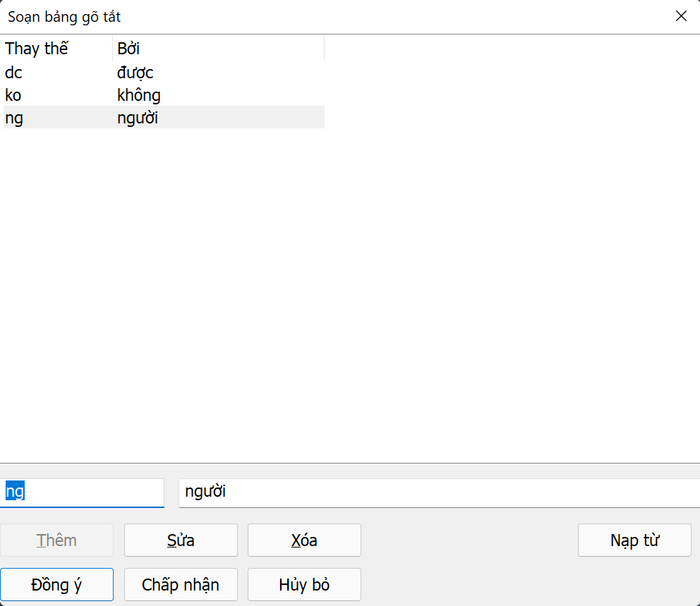Click the "Soạn bảng gõ tắt" title bar
The width and height of the screenshot is (700, 606).
[x=300, y=16]
